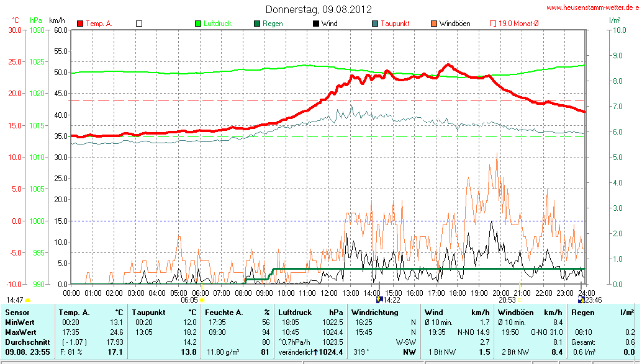
Task: Click the moon icon beside 14:22
Action: click(x=380, y=300)
